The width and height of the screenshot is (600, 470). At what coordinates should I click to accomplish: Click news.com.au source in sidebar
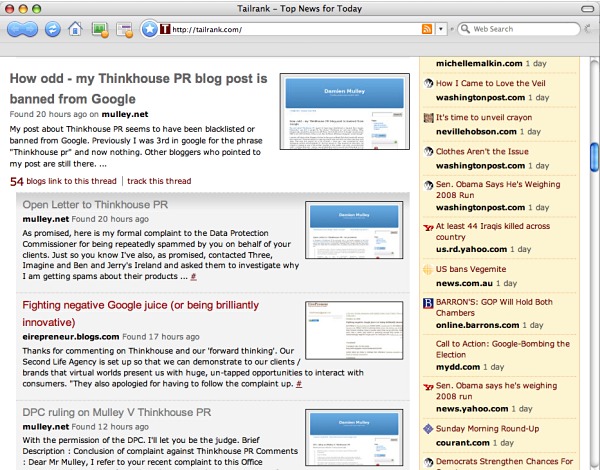[464, 284]
